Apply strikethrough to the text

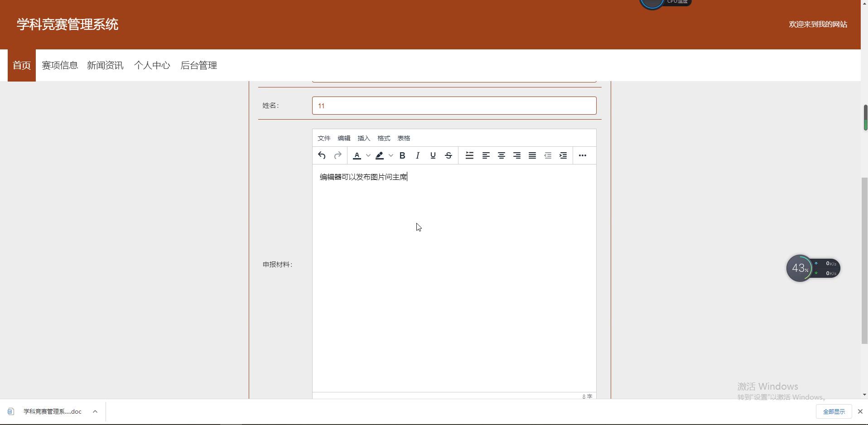coord(448,155)
